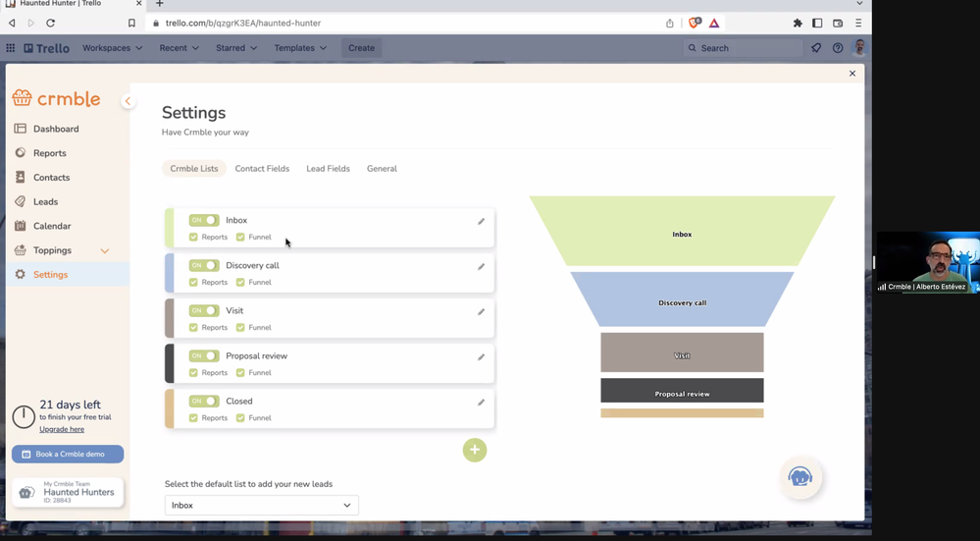Bookmark this page in browser toolbar
Viewport: 980px width, 541px height.
[131, 24]
